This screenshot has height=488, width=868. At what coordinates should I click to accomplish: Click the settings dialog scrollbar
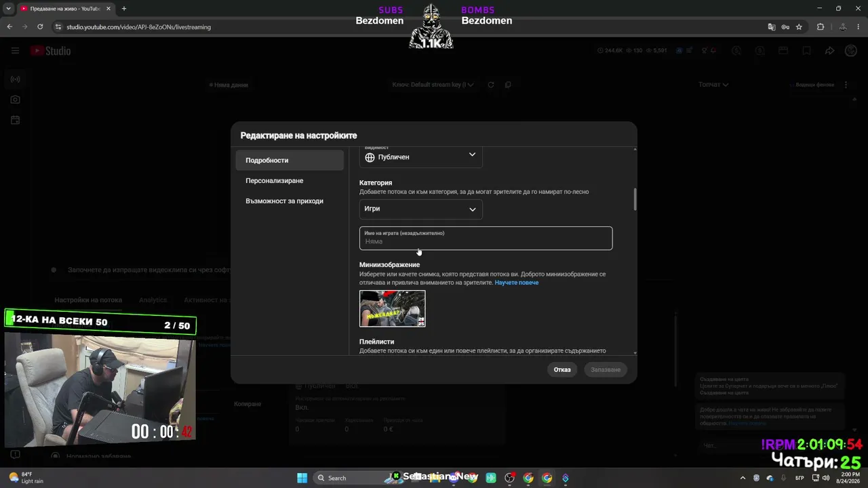[x=635, y=199]
